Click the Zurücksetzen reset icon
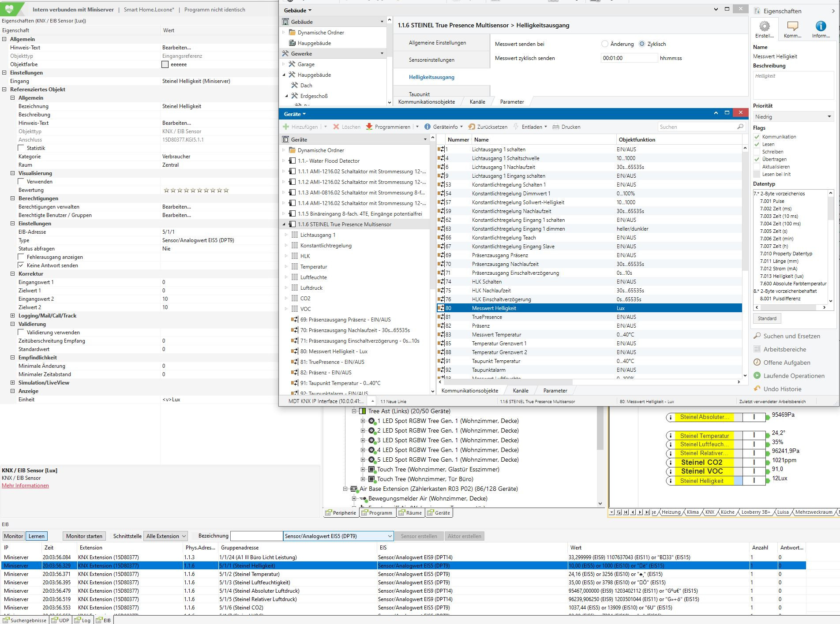Image resolution: width=840 pixels, height=624 pixels. (x=472, y=127)
